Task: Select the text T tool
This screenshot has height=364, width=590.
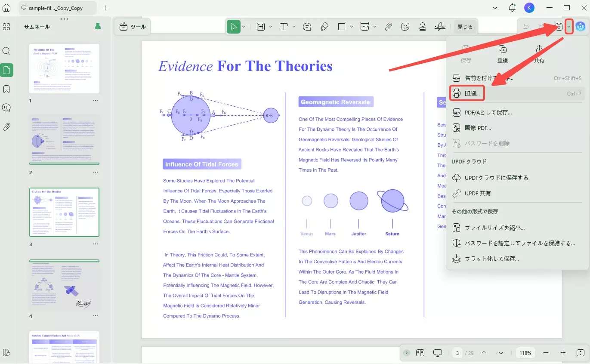Action: [284, 27]
